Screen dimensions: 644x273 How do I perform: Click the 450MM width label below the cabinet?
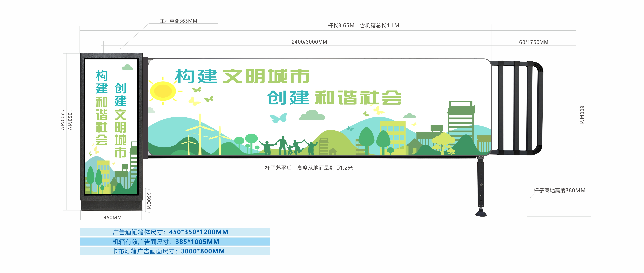click(x=113, y=218)
